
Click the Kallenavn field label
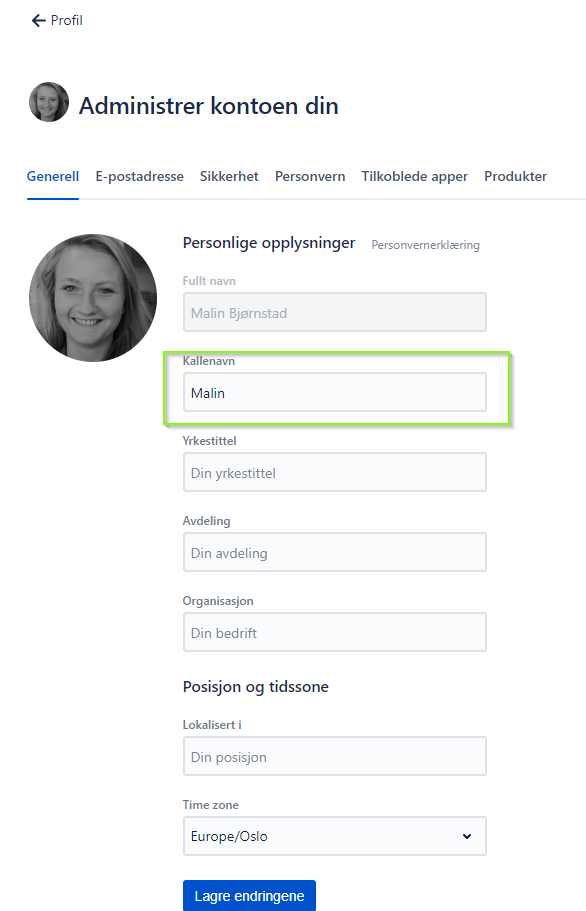[209, 361]
